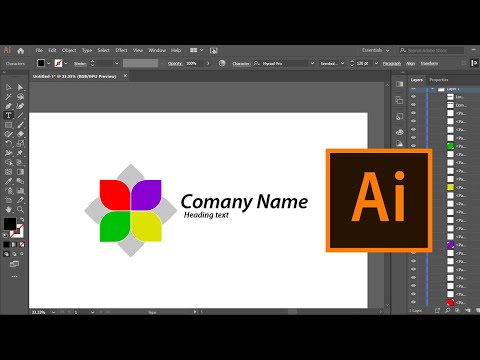Select the Eraser tool
Screen dimensions: 480x360
20,134
